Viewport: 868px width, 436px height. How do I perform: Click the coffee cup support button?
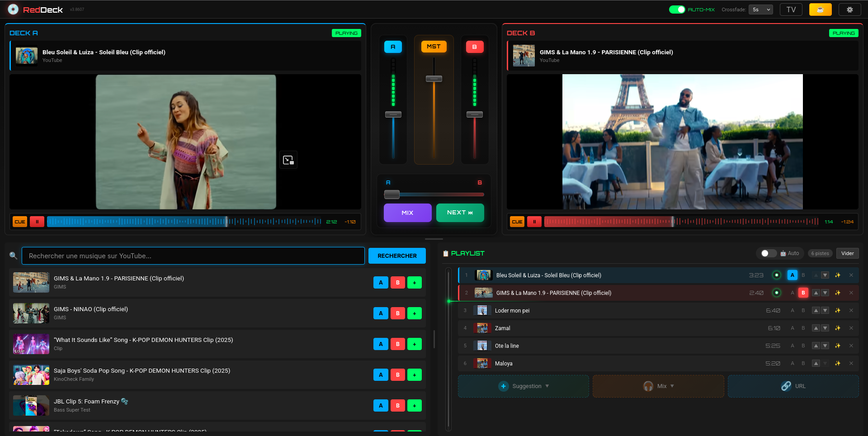pyautogui.click(x=820, y=9)
